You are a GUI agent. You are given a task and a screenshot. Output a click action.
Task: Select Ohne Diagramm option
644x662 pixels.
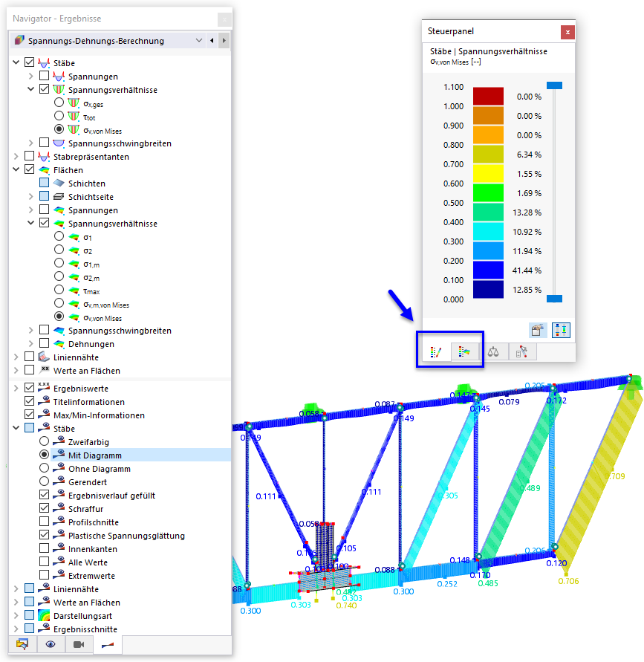click(x=44, y=468)
